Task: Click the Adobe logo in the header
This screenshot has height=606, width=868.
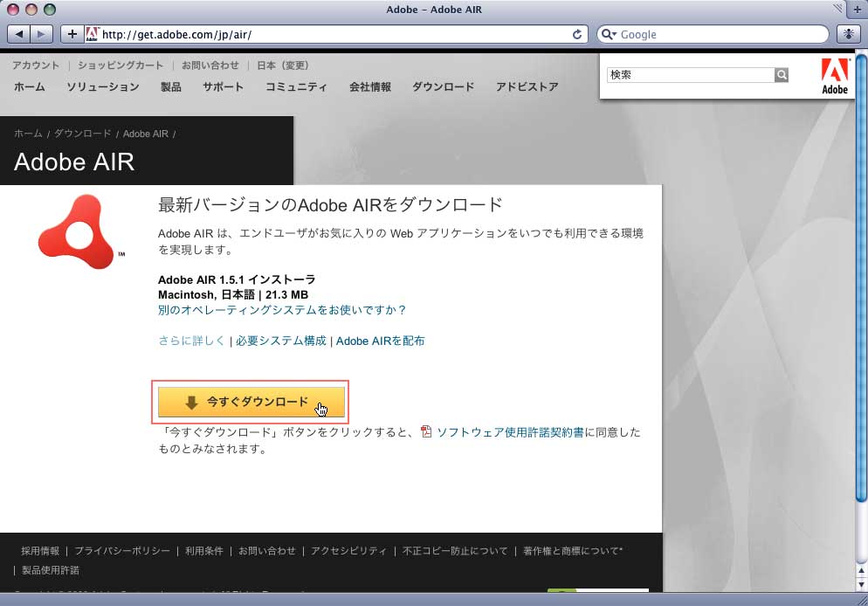Action: tap(835, 76)
